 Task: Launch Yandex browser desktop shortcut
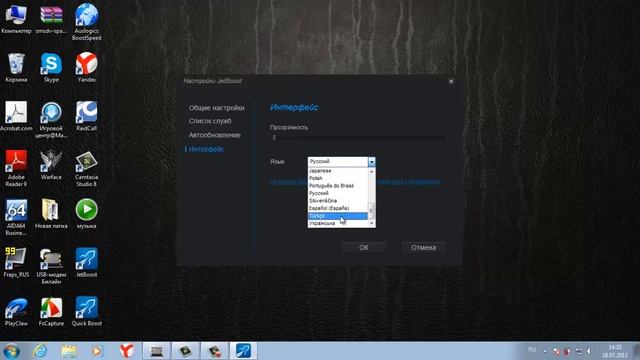[x=87, y=67]
